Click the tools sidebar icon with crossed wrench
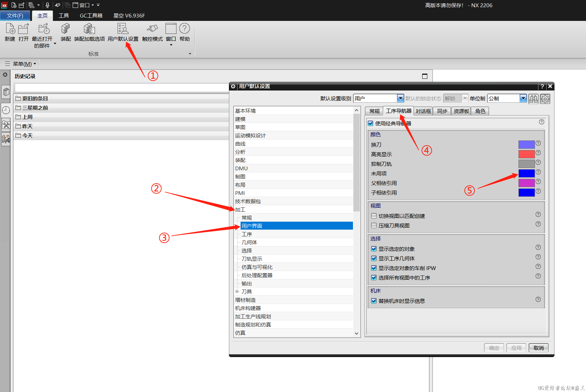The width and height of the screenshot is (586, 392). pyautogui.click(x=6, y=125)
